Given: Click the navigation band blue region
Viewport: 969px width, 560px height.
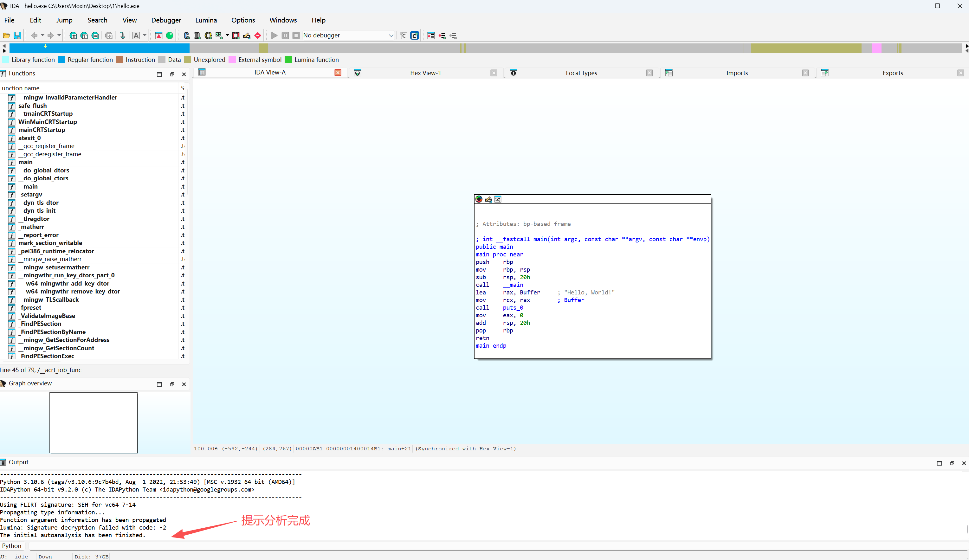Looking at the screenshot, I should pos(100,48).
